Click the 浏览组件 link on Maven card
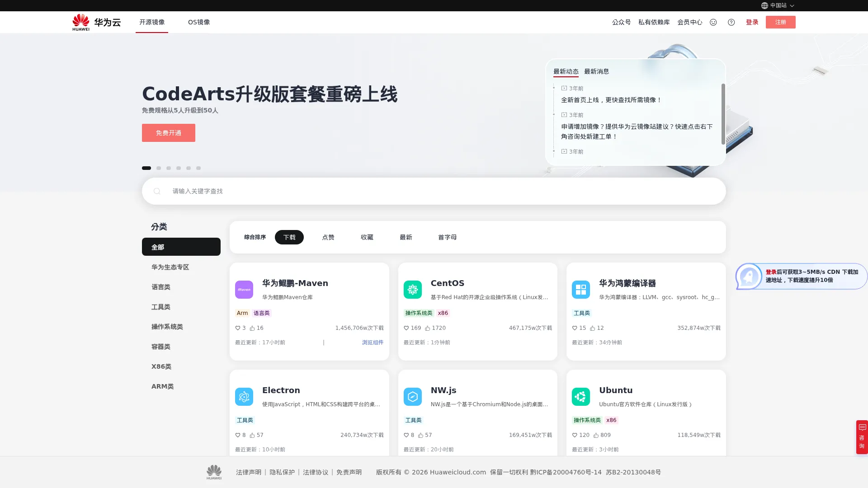 pos(373,343)
